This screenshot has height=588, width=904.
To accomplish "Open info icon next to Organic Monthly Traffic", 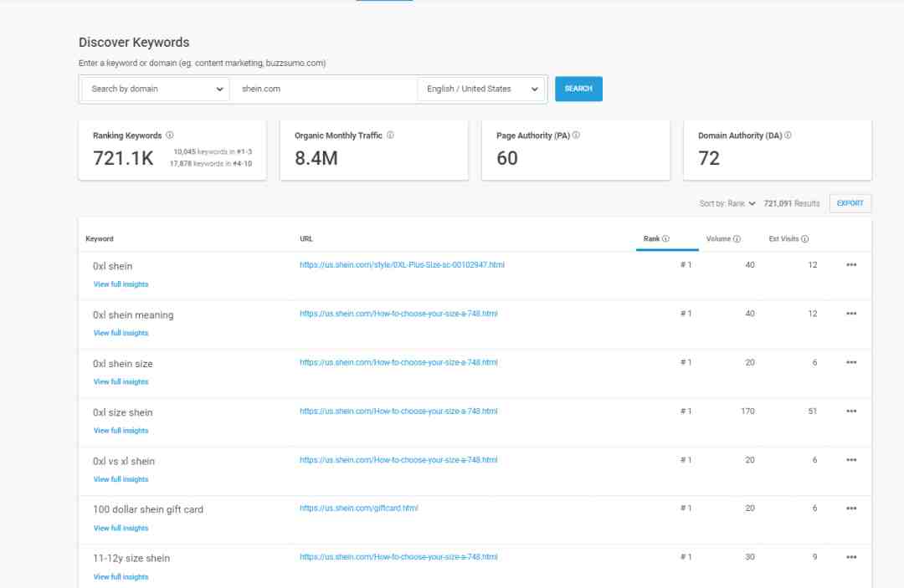I will [390, 135].
